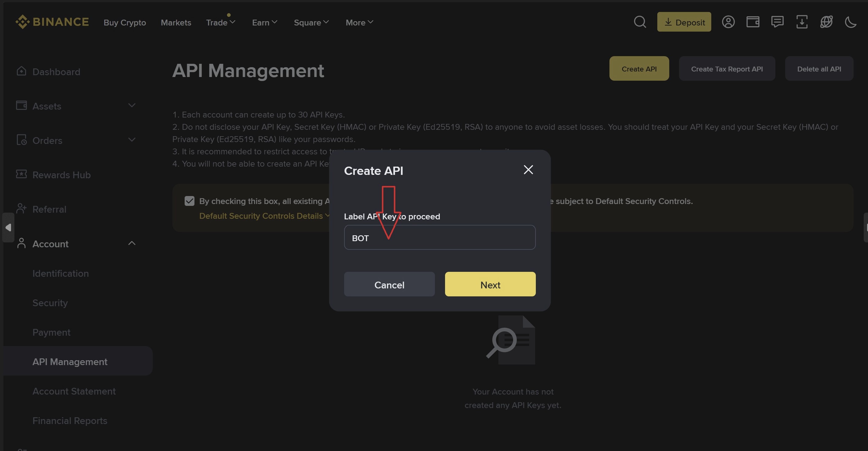
Task: Click the Binance logo
Action: coord(52,22)
